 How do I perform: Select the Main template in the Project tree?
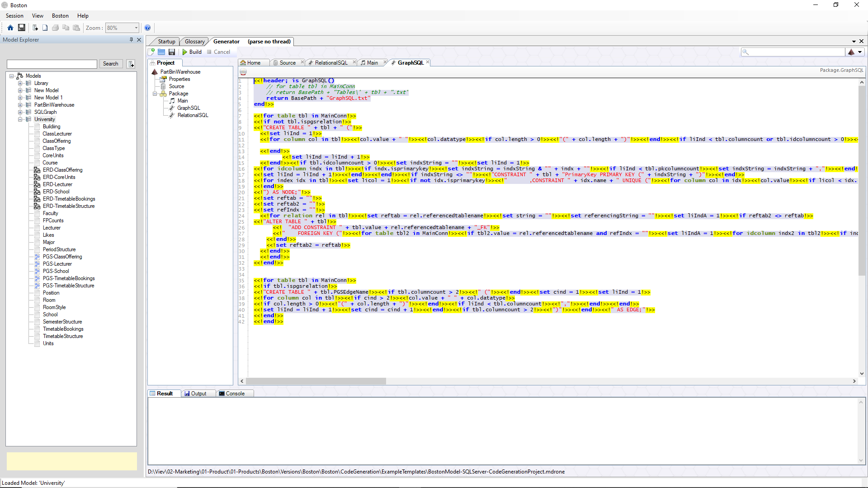point(182,101)
